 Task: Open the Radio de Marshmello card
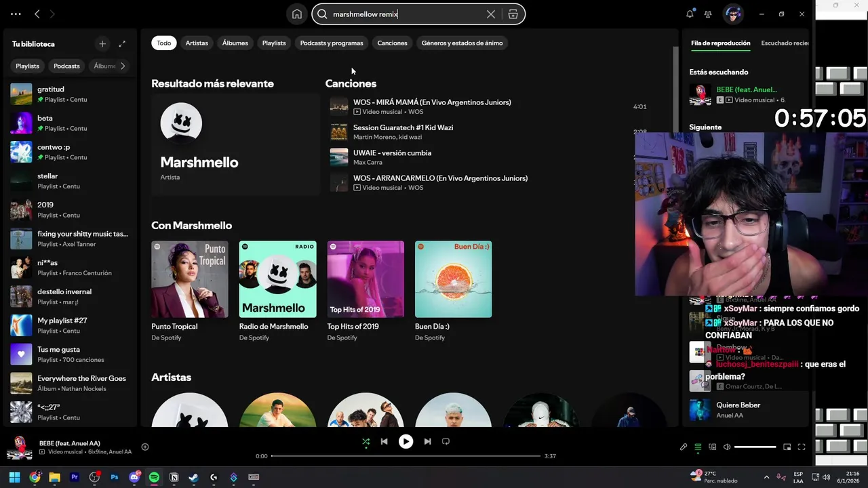(277, 291)
